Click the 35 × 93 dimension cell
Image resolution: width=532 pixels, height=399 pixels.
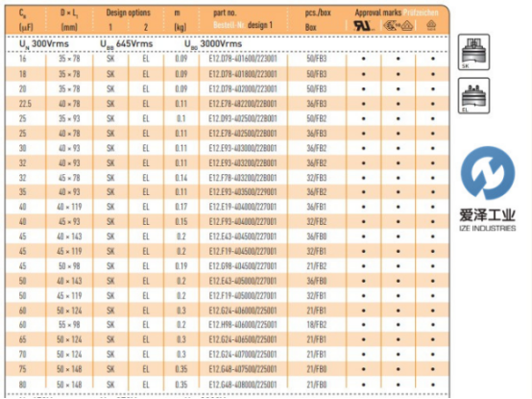69,118
